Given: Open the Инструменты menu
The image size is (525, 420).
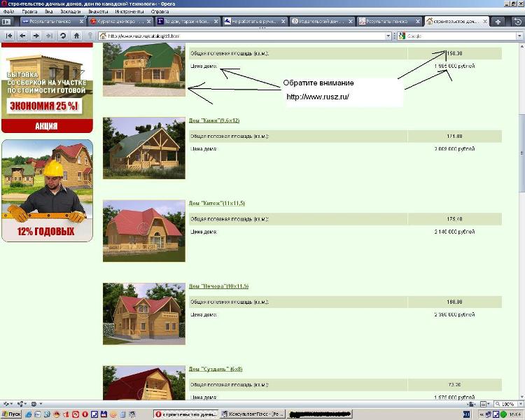Looking at the screenshot, I should pyautogui.click(x=129, y=12).
